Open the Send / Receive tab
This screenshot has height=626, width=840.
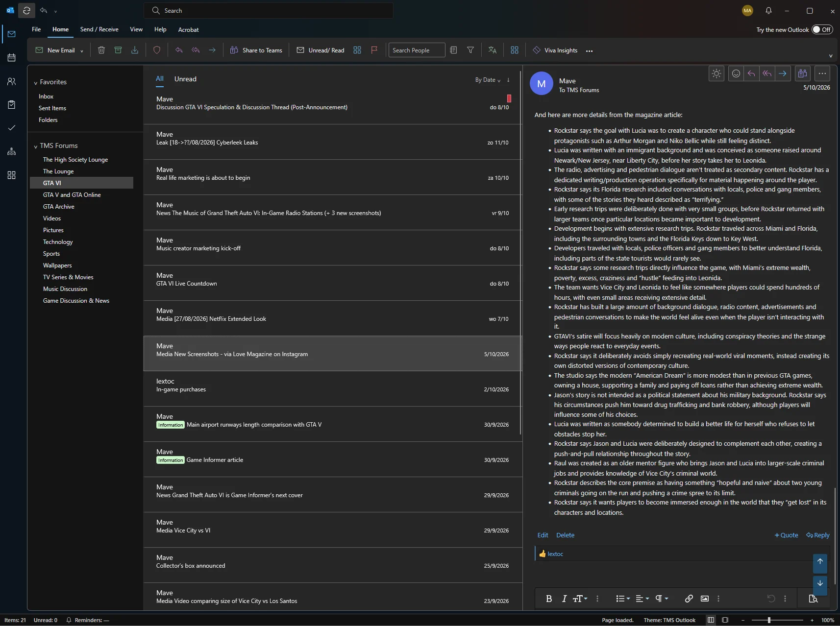click(x=99, y=29)
